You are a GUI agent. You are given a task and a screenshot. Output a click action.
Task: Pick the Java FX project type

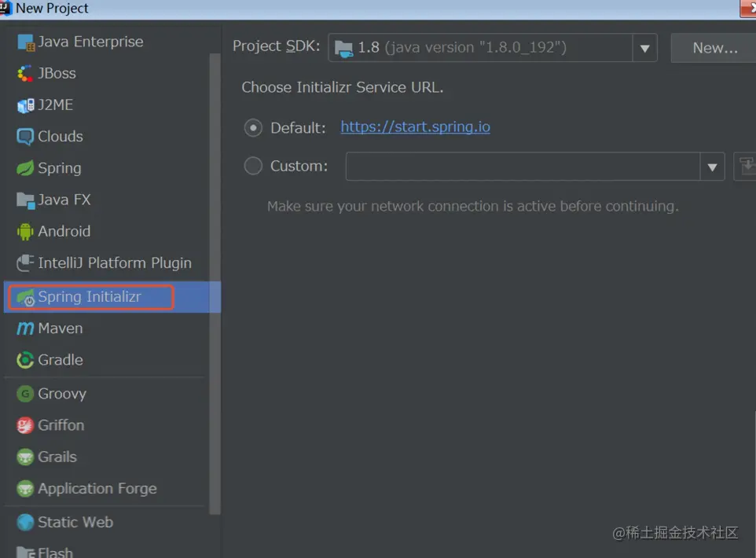[x=64, y=200]
